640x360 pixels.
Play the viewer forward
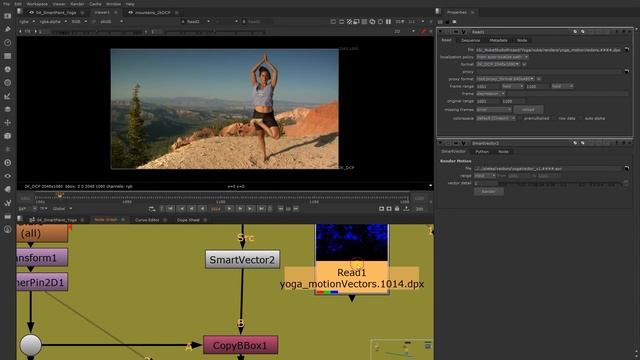click(x=229, y=209)
